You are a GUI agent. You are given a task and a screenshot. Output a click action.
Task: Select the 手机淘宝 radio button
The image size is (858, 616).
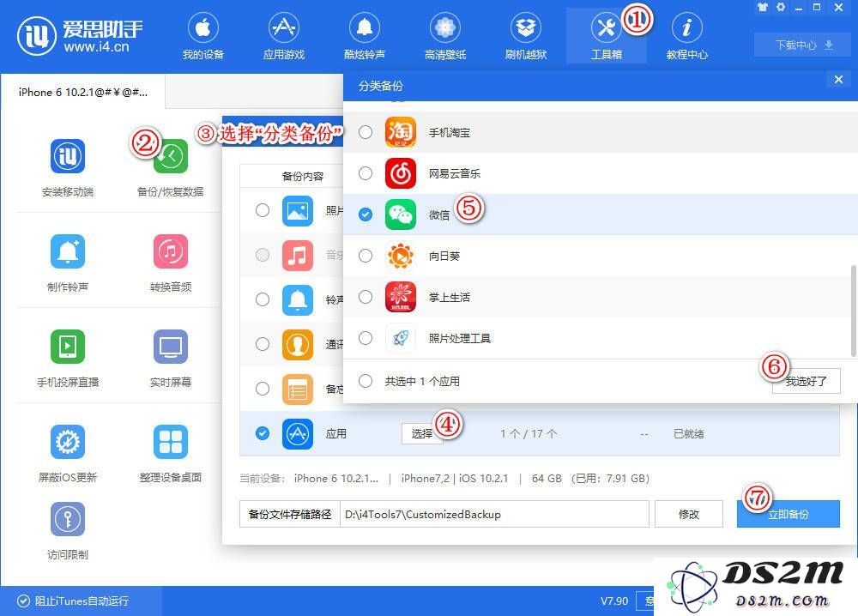tap(366, 132)
